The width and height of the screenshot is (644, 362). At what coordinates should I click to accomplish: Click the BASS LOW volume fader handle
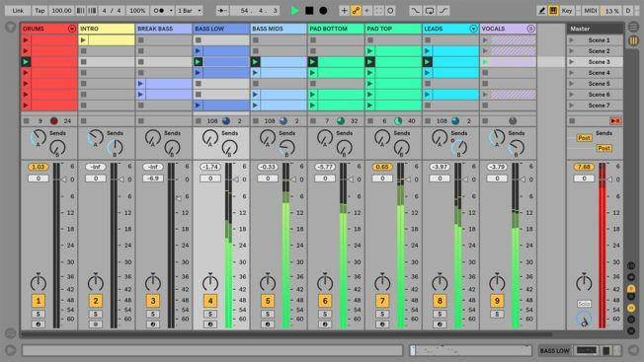[x=235, y=180]
